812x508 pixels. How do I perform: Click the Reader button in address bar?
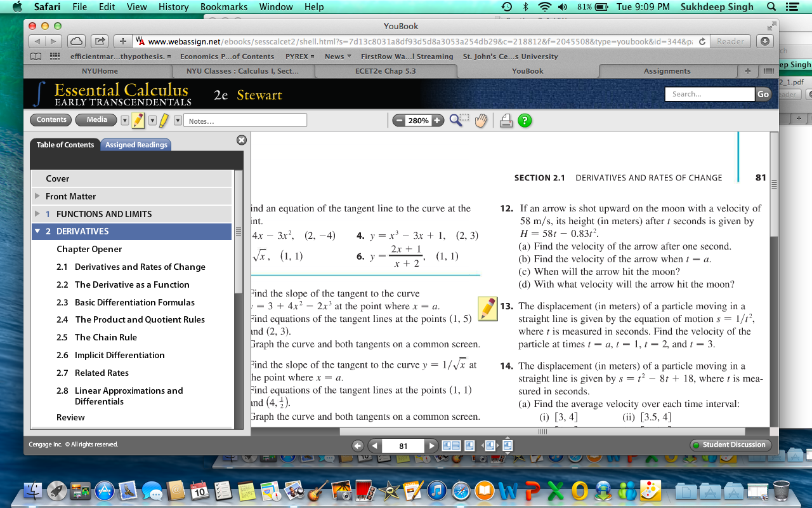click(x=730, y=41)
